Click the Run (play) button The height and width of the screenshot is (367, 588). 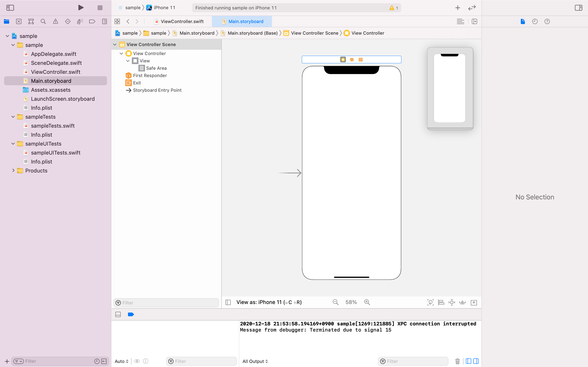pyautogui.click(x=81, y=8)
